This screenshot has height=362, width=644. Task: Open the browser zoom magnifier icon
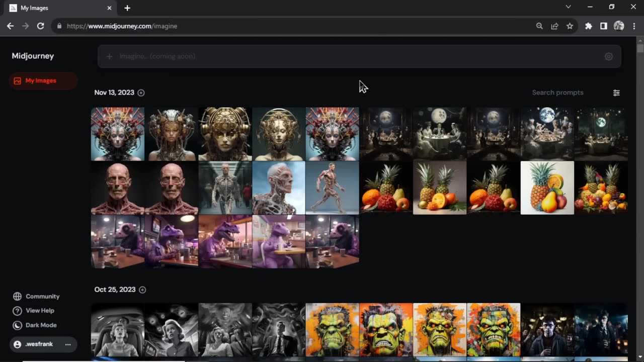tap(539, 26)
